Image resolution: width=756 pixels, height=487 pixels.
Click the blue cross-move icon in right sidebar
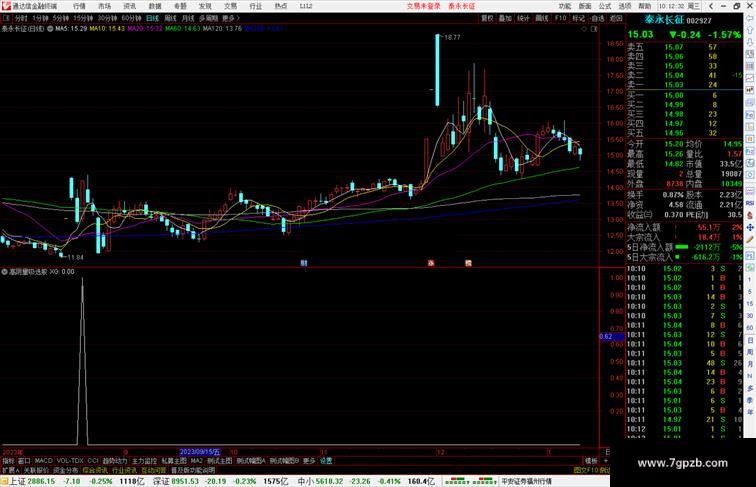click(750, 227)
